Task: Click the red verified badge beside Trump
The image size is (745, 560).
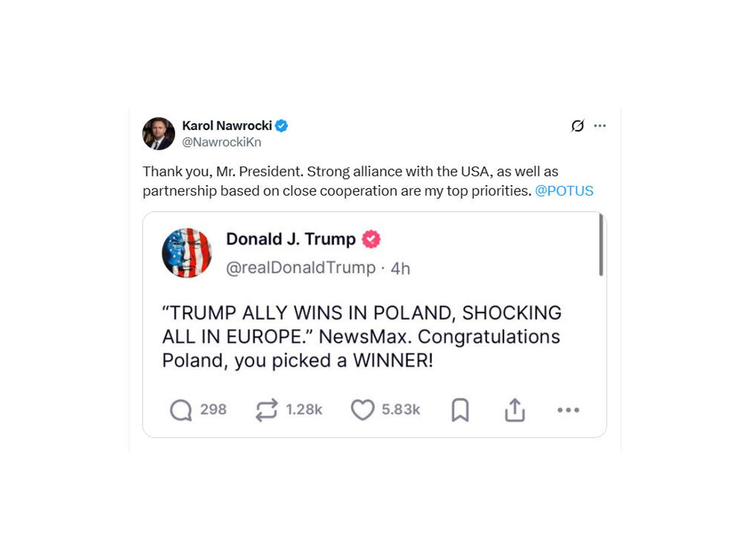Action: pyautogui.click(x=371, y=239)
